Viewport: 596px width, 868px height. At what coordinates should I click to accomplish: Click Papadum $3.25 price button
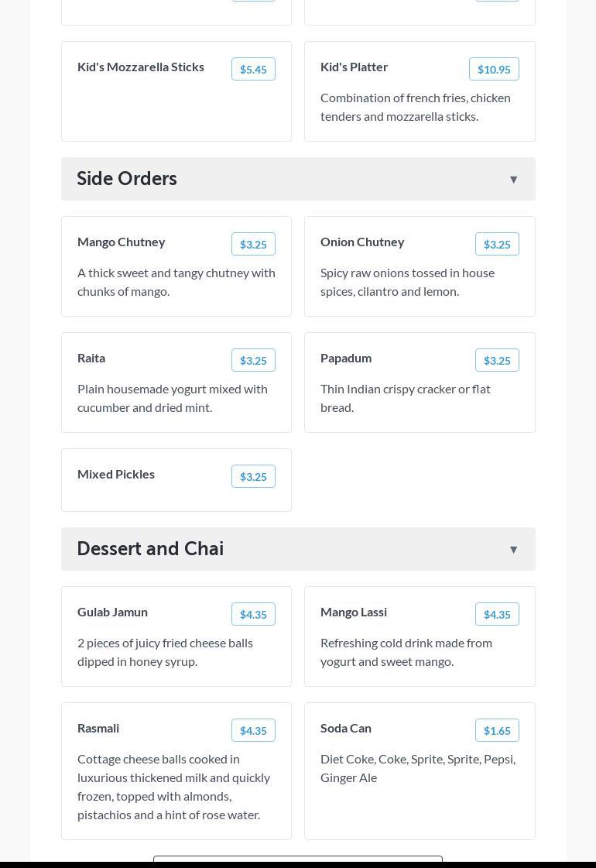pos(496,360)
